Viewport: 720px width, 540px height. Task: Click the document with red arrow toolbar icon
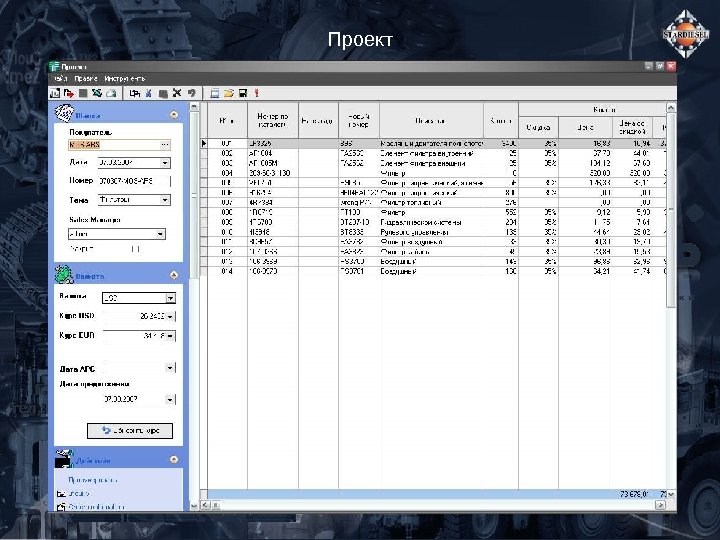click(x=69, y=93)
